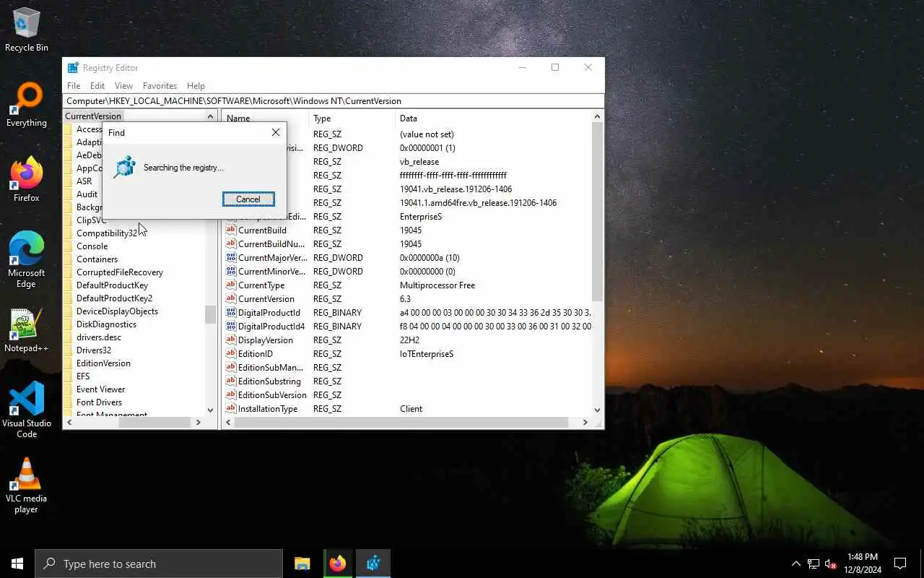Launch Notepad++ from the desktop
Screen dimensions: 924x578
[27, 331]
